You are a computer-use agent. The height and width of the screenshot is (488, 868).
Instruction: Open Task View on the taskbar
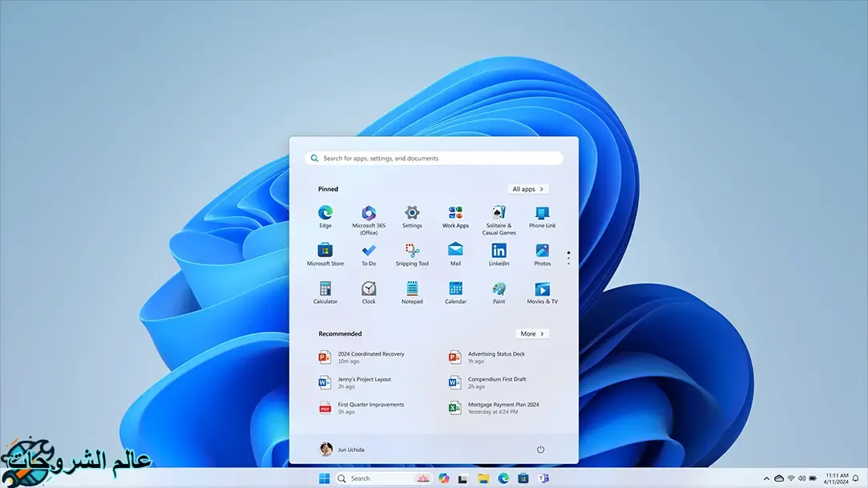coord(462,478)
